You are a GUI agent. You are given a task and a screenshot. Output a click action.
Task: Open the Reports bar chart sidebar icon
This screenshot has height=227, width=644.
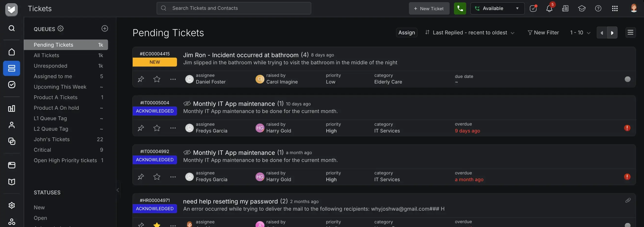click(x=11, y=108)
